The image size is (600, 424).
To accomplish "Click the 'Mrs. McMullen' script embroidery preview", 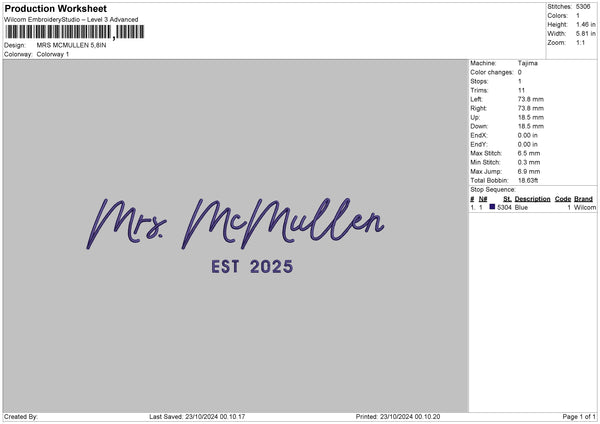I will [235, 224].
